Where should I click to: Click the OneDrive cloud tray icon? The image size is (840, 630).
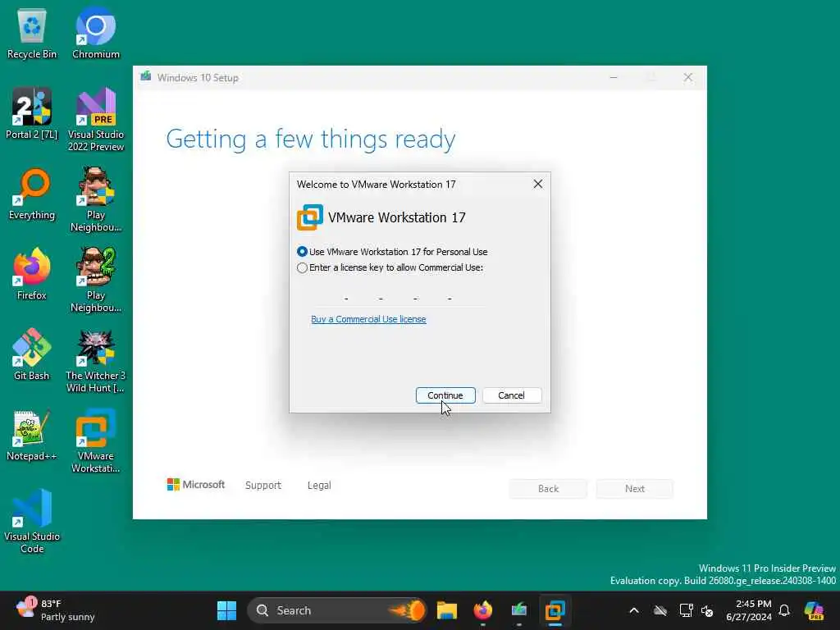click(660, 610)
